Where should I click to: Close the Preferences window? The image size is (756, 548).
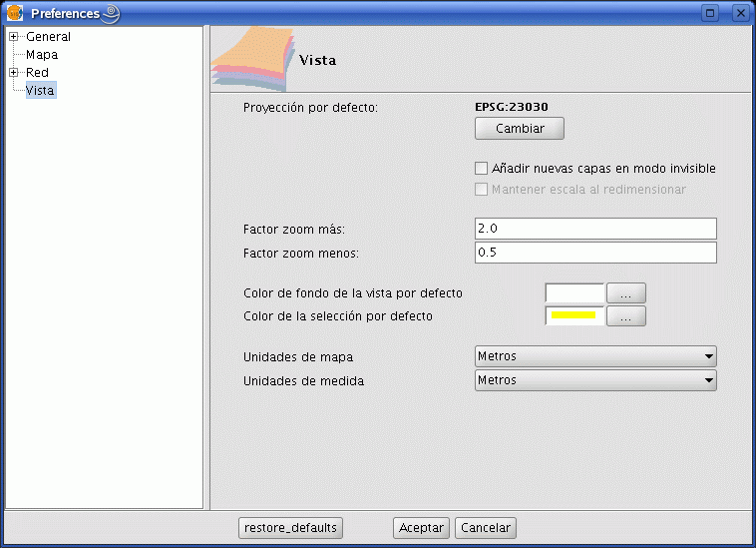pyautogui.click(x=741, y=13)
